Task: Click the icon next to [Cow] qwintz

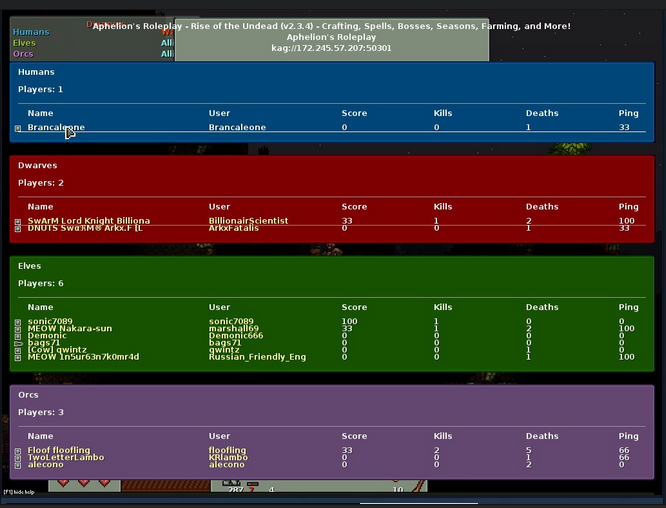Action: [18, 350]
